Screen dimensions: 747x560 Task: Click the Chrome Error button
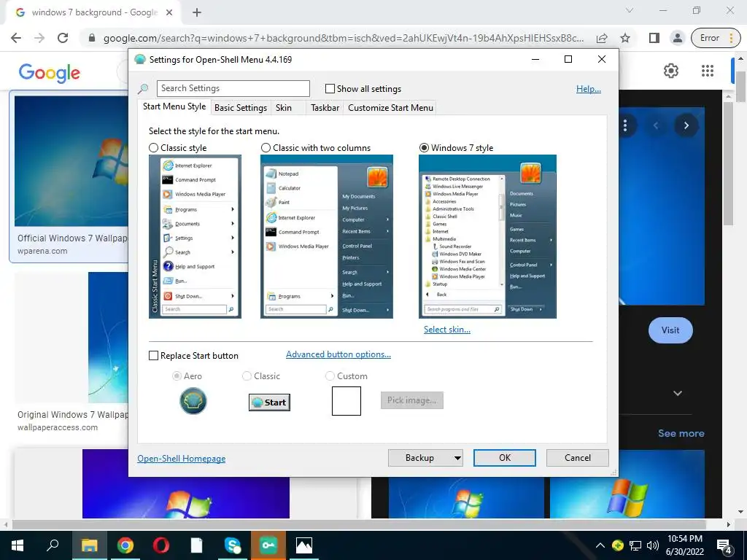pos(716,38)
